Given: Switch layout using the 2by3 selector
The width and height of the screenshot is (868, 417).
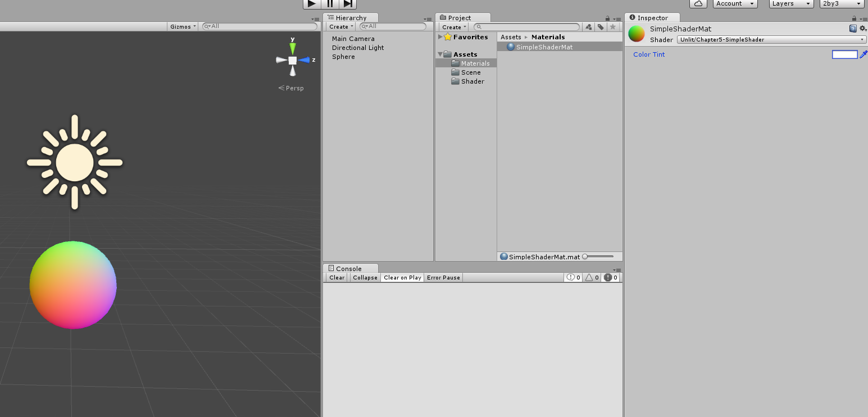Looking at the screenshot, I should 841,3.
